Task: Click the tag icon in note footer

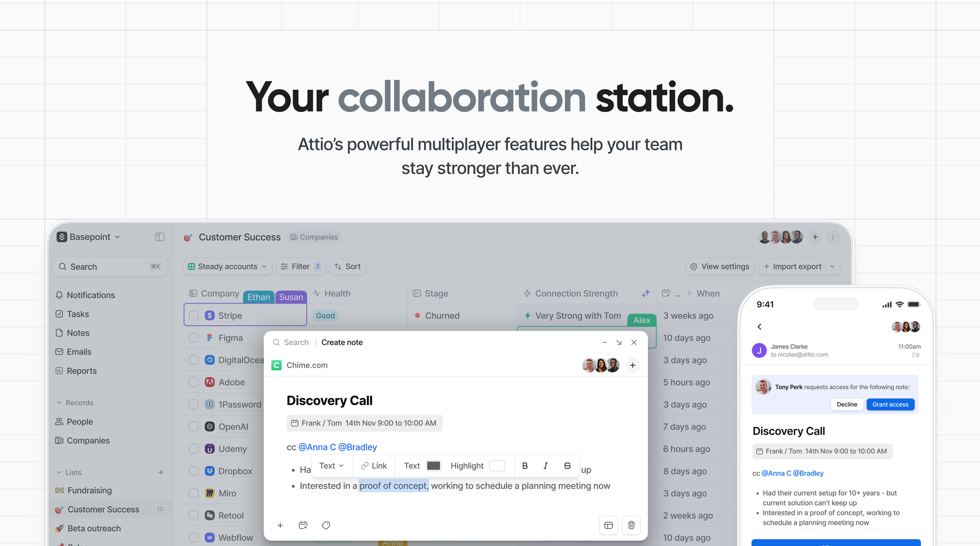Action: click(326, 525)
